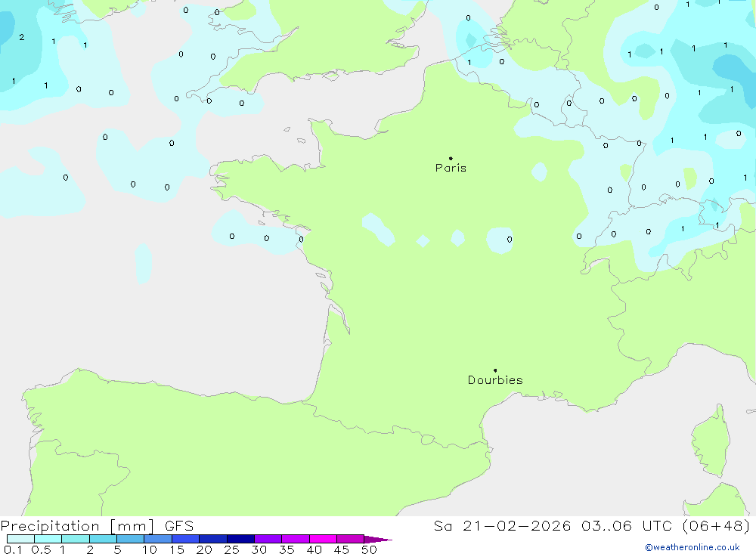Click the '(06+48)' forecast run text
Image resolution: width=756 pixels, height=554 pixels.
coord(717,526)
